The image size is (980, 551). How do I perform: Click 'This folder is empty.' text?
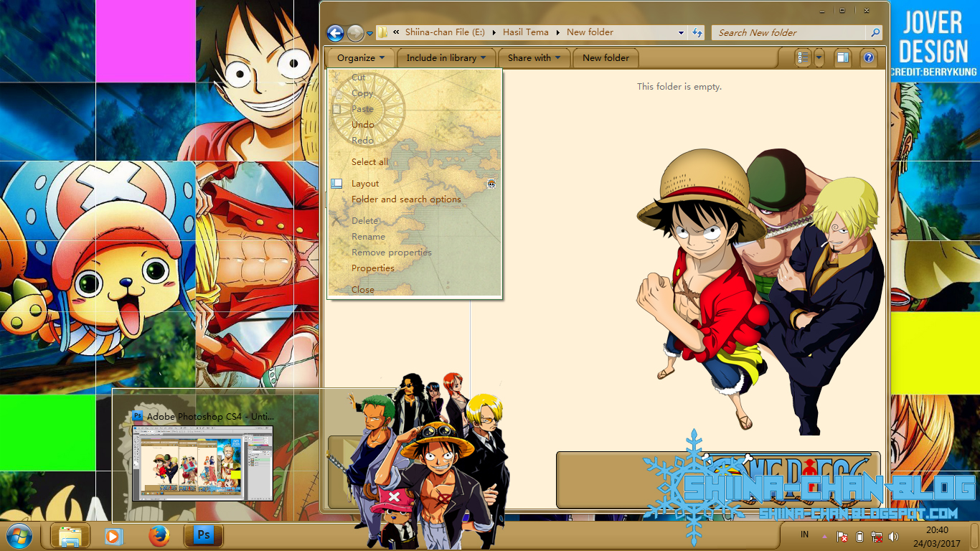click(679, 87)
